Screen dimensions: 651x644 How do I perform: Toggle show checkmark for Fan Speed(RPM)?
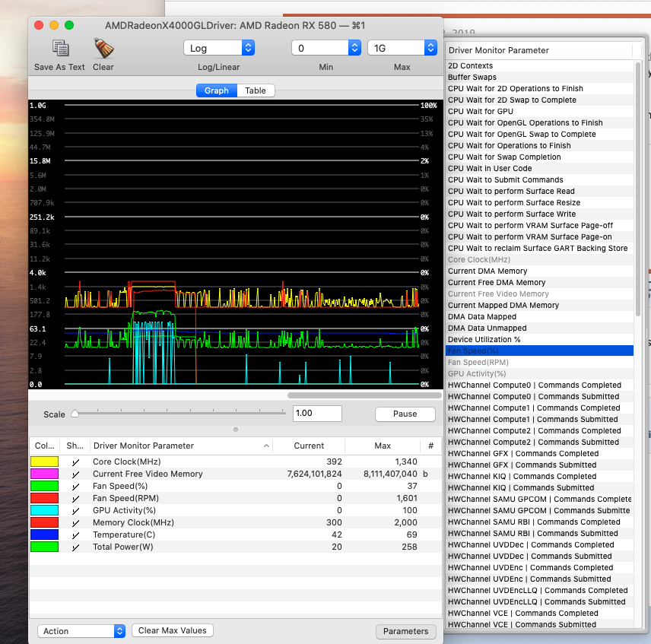[x=75, y=498]
